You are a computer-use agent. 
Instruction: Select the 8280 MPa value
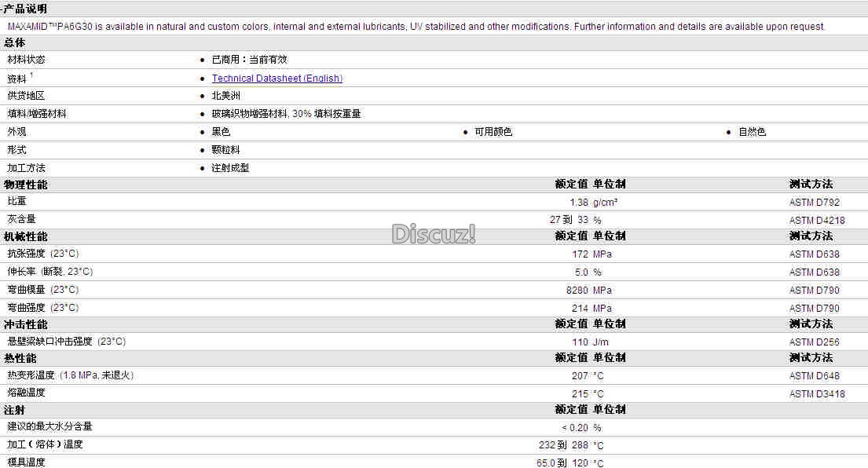589,290
